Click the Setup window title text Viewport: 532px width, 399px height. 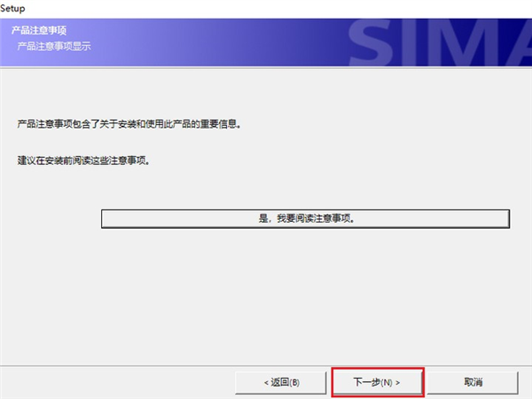[13, 8]
